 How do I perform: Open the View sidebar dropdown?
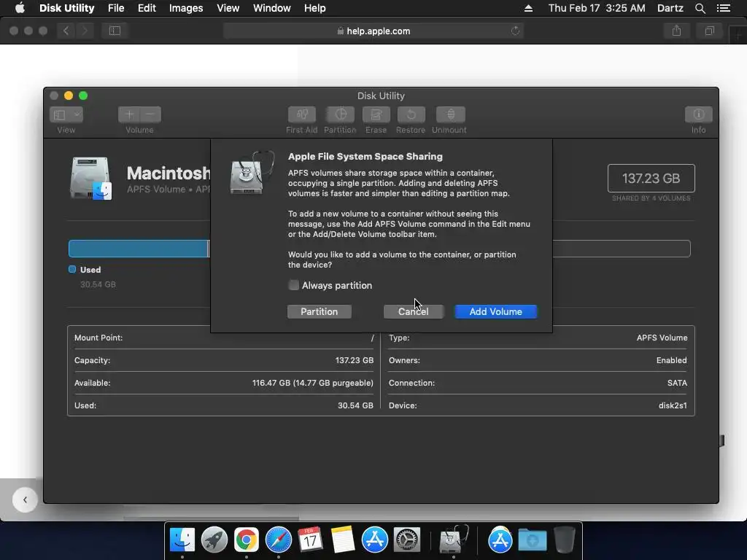pos(66,114)
